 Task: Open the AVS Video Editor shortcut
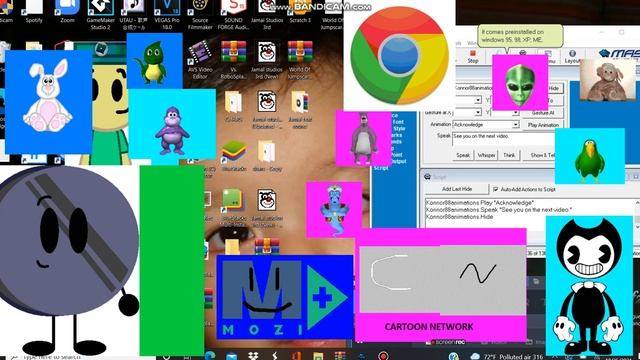click(200, 60)
